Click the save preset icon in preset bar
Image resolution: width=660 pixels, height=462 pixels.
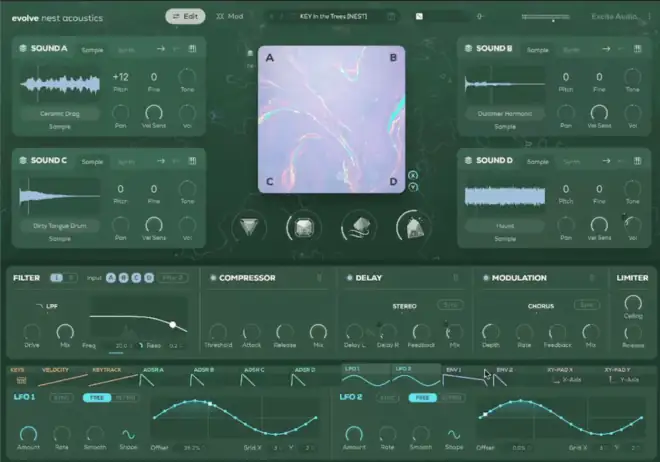pyautogui.click(x=391, y=16)
